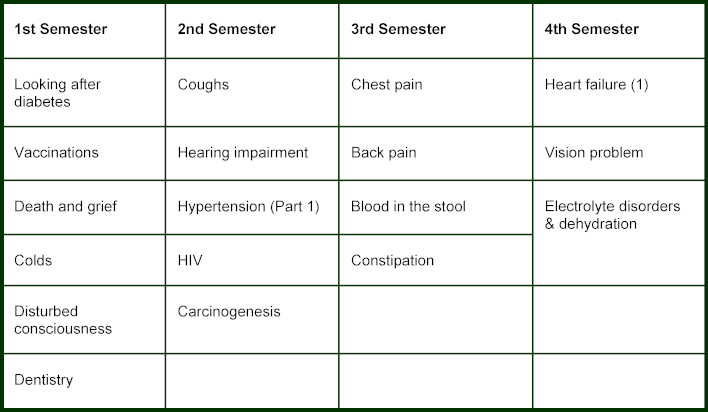Screen dimensions: 708x412
Task: Select the 4th Semester header cell
Action: pos(619,31)
